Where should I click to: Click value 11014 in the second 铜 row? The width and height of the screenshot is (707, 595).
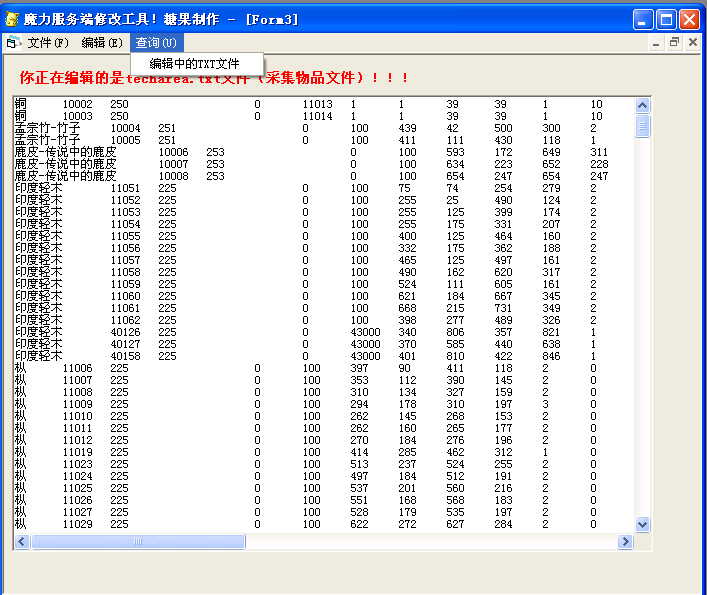point(317,116)
